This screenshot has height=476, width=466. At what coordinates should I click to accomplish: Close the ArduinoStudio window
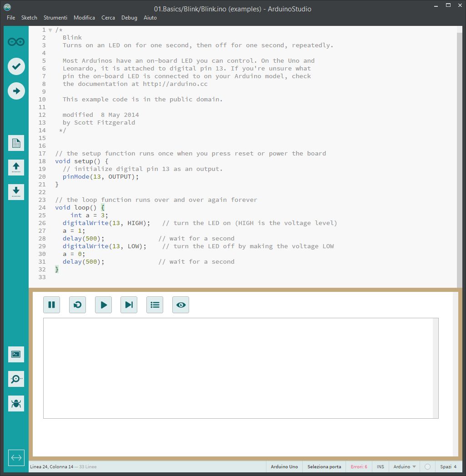point(460,5)
